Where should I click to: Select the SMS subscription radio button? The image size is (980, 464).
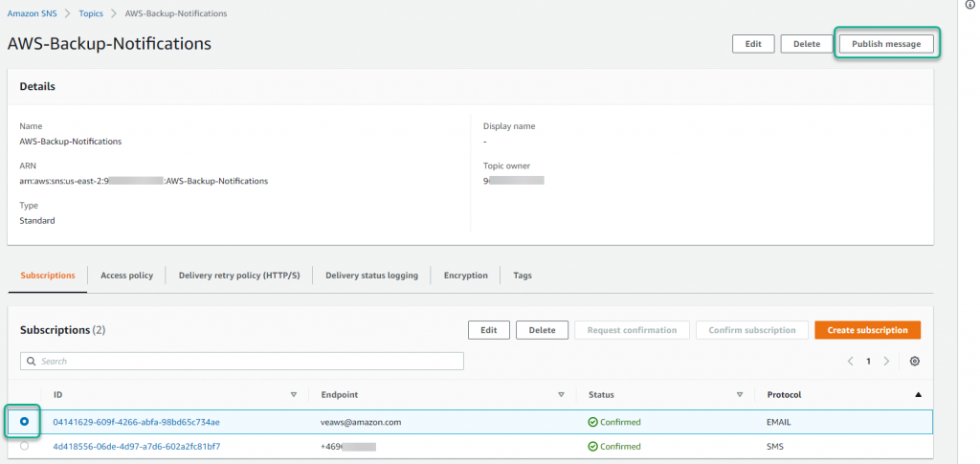point(24,446)
